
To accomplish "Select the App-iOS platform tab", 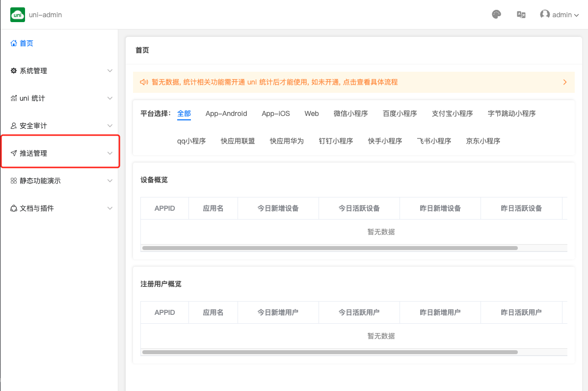I will pos(276,113).
